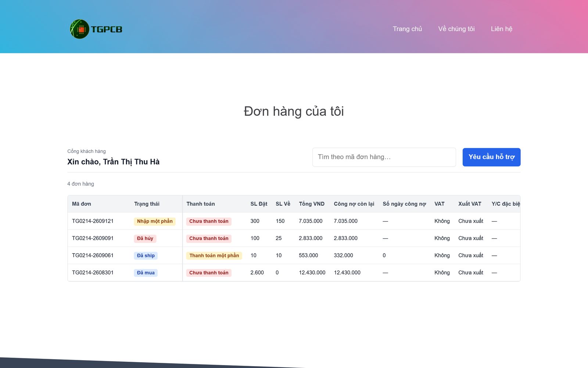Screen dimensions: 588x368
Task: Click arrived quantity 150
Action: [x=280, y=221]
